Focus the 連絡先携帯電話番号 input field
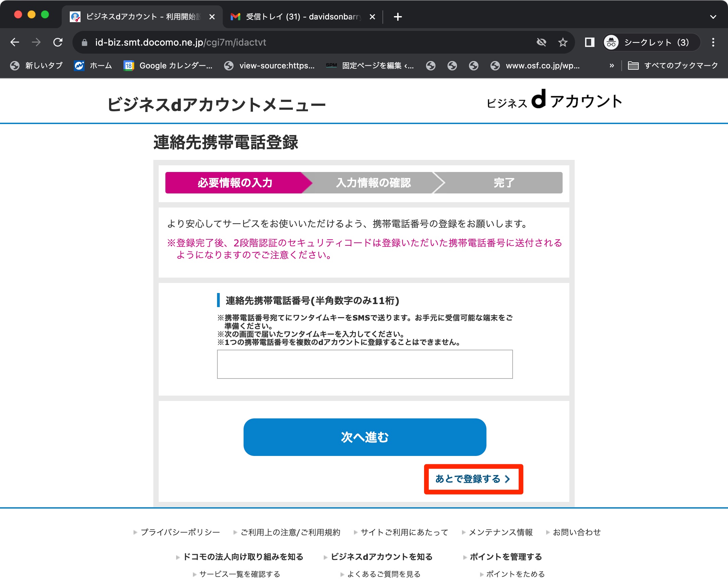The width and height of the screenshot is (728, 582). coord(365,364)
